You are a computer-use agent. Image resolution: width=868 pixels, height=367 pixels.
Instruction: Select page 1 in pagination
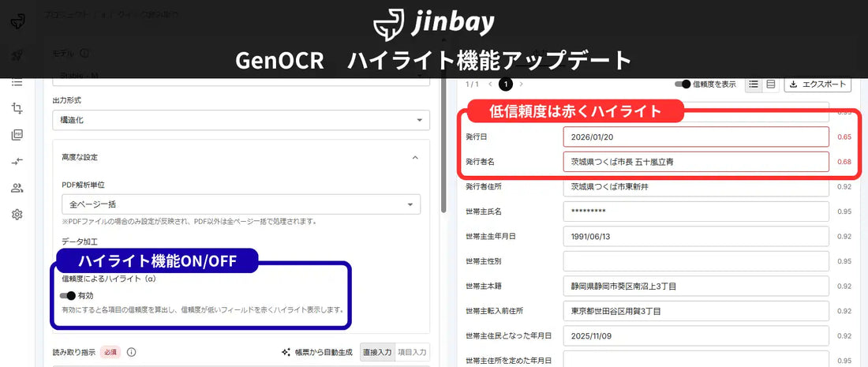click(505, 84)
